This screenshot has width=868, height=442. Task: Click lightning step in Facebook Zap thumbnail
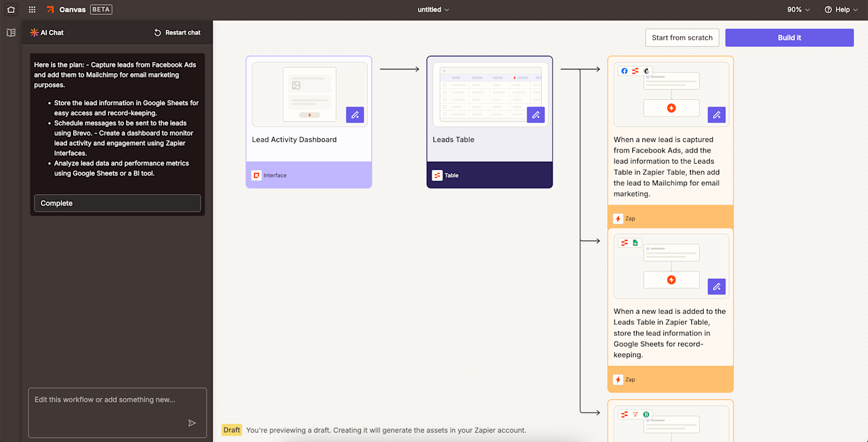click(x=671, y=108)
